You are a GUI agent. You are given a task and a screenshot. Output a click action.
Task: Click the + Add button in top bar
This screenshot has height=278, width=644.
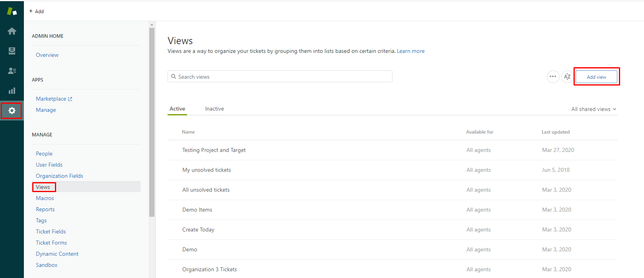pyautogui.click(x=37, y=11)
